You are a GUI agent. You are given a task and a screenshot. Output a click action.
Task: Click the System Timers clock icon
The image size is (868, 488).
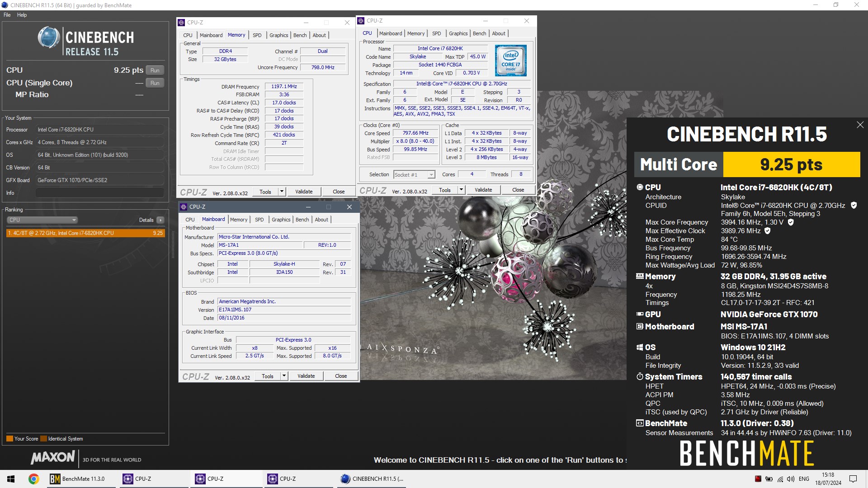tap(640, 376)
